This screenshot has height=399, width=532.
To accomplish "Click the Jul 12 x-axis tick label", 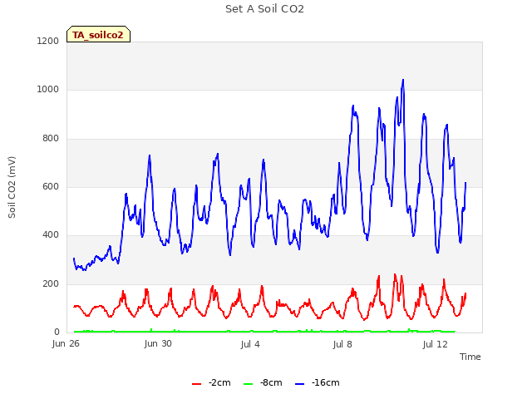I will [x=435, y=344].
